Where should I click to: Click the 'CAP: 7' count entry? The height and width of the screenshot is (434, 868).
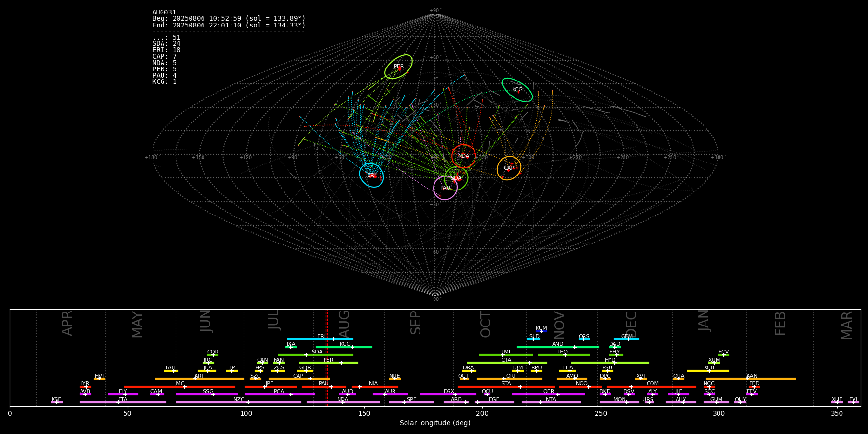(x=164, y=57)
